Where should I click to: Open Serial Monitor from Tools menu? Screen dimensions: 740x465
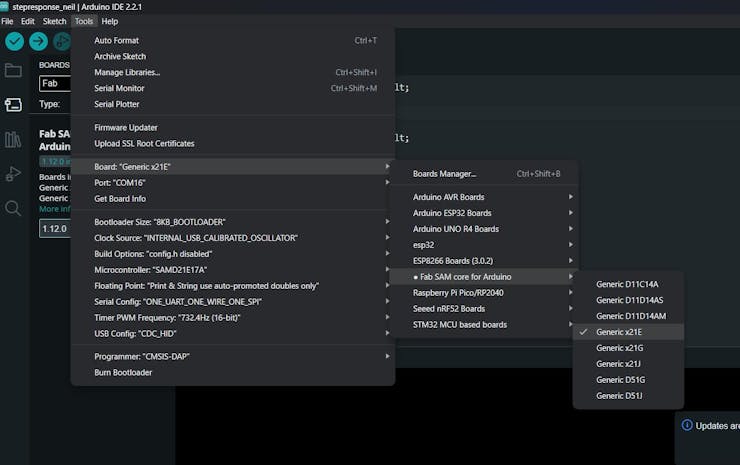[233, 88]
